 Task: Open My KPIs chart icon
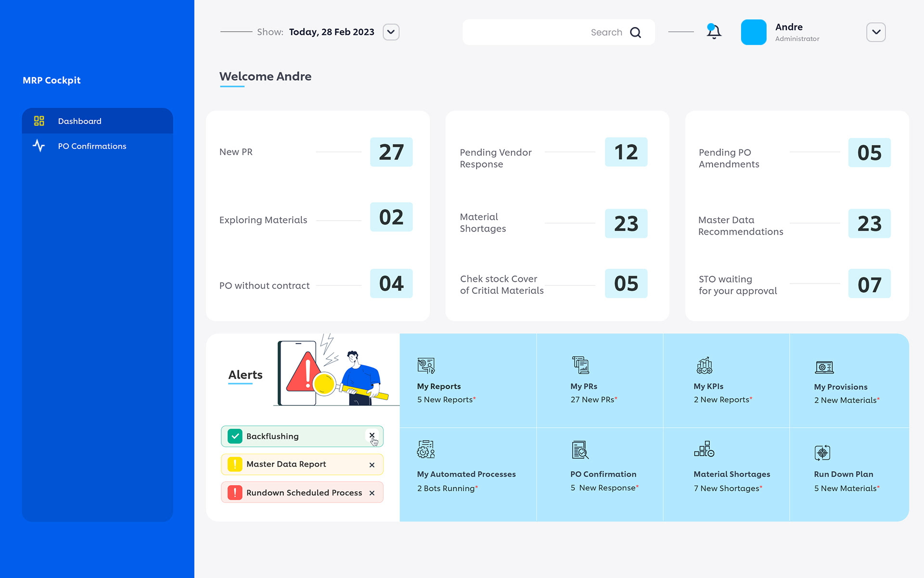[704, 366]
